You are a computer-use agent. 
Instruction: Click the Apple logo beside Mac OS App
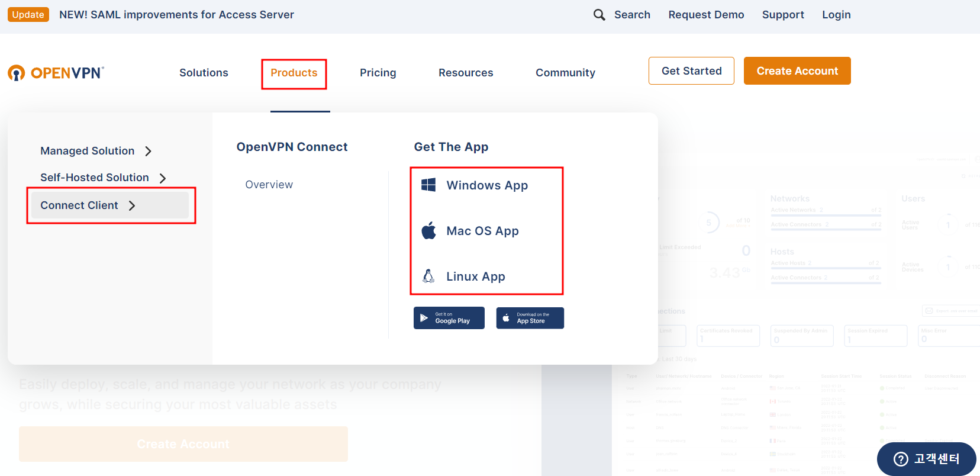pos(428,230)
